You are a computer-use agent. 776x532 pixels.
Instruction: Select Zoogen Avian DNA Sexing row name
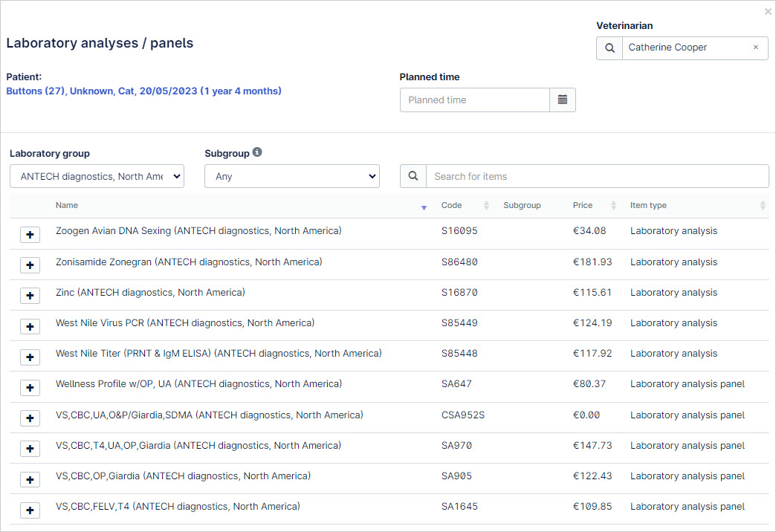198,230
